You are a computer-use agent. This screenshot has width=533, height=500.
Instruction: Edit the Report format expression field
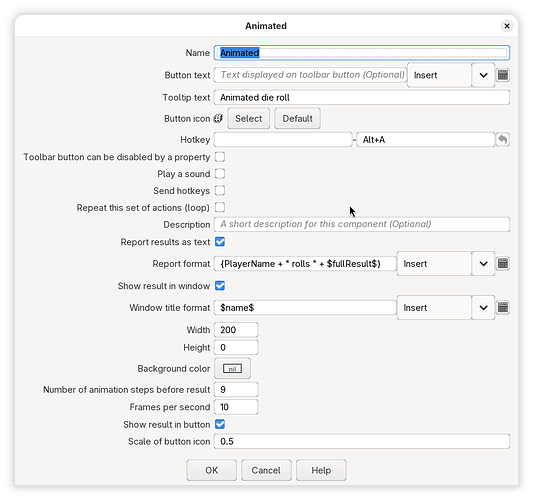click(305, 264)
